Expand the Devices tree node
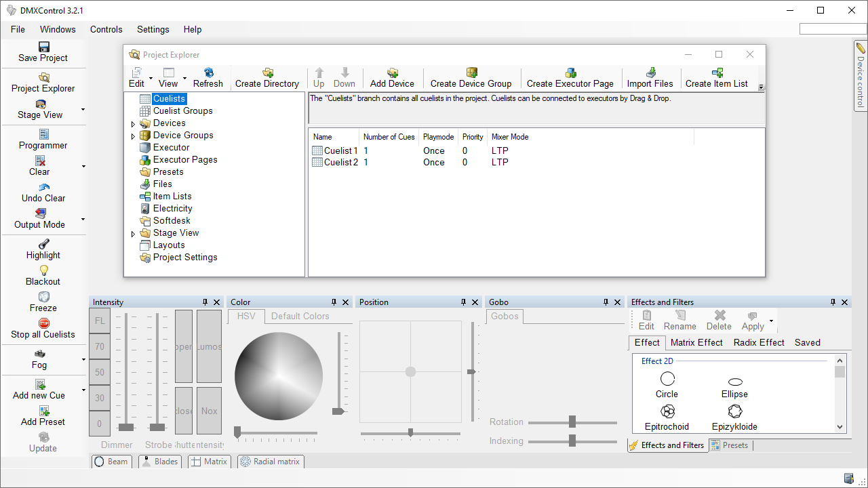The height and width of the screenshot is (488, 868). [x=133, y=124]
